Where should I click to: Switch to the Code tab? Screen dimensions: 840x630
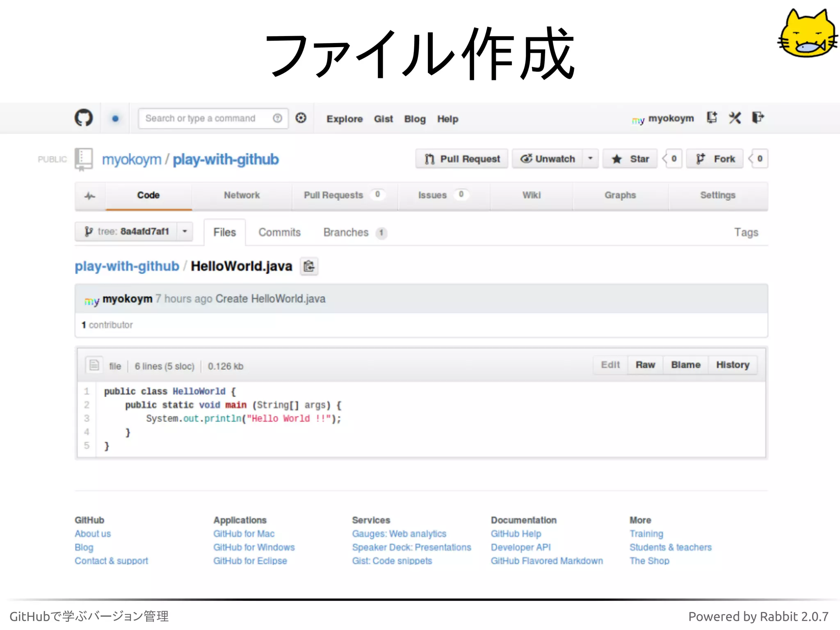pyautogui.click(x=148, y=196)
